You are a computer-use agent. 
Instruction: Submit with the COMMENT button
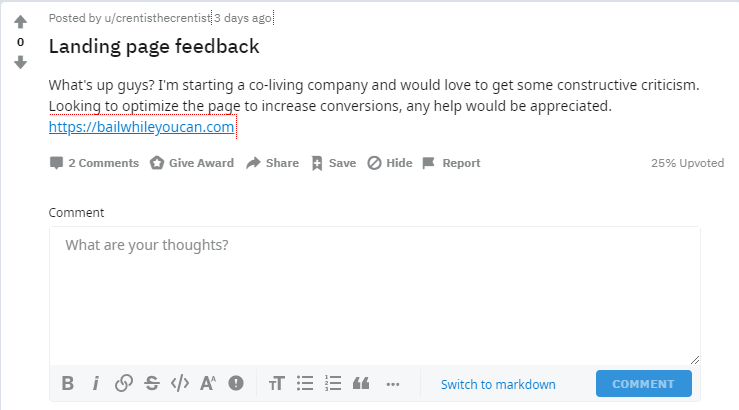point(644,384)
